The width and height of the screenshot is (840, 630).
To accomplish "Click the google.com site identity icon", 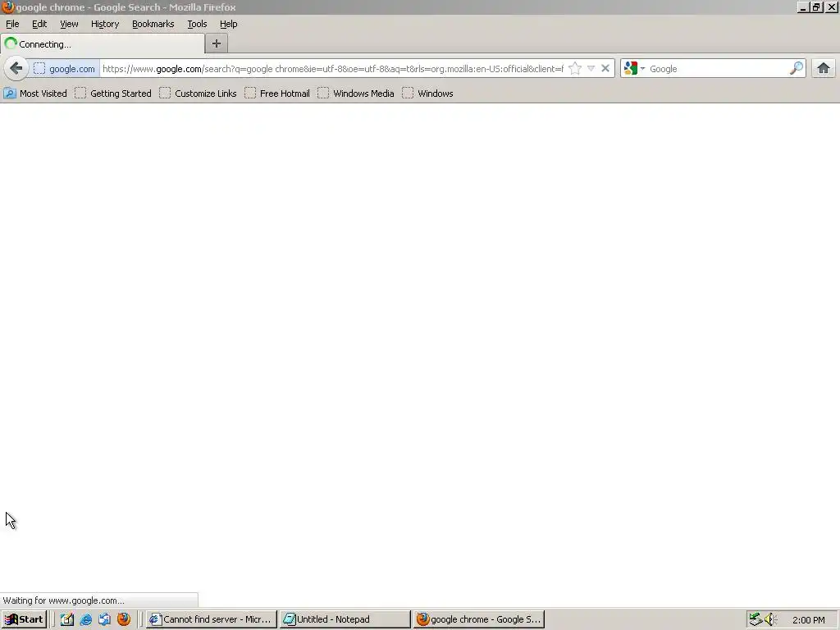I will pyautogui.click(x=64, y=69).
